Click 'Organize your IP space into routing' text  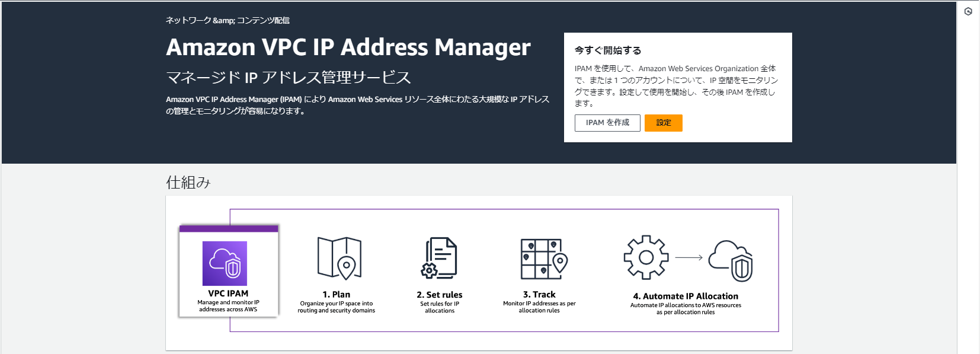(x=336, y=307)
